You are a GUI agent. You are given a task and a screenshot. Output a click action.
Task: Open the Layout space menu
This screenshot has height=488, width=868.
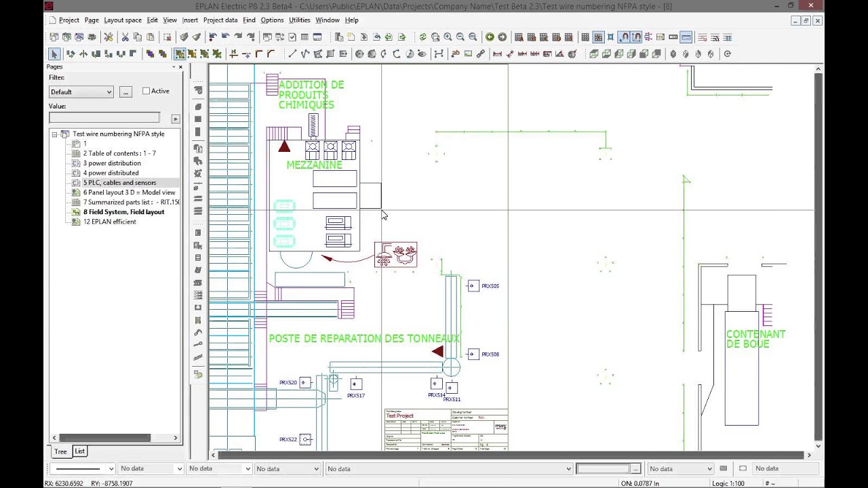point(123,20)
